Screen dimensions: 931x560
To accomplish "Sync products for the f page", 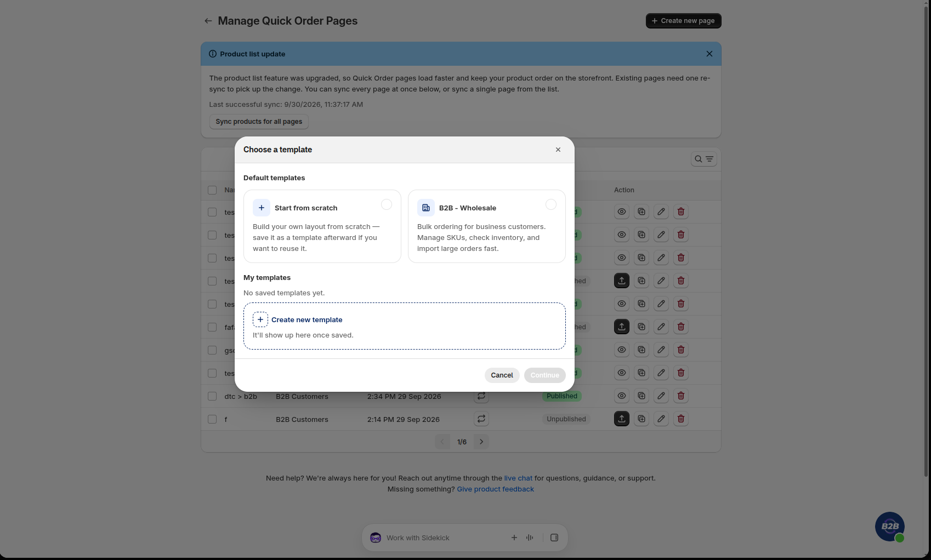I will [481, 419].
